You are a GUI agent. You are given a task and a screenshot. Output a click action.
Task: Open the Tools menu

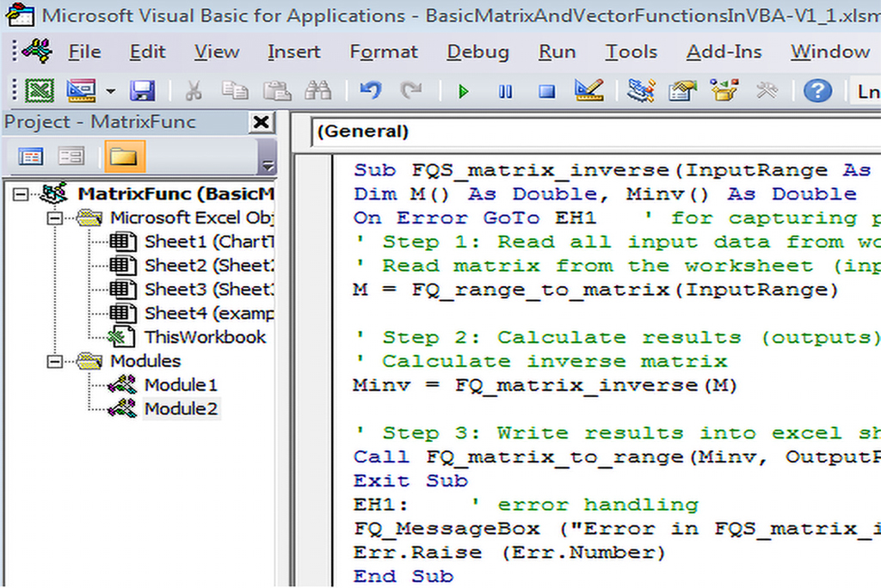point(631,52)
